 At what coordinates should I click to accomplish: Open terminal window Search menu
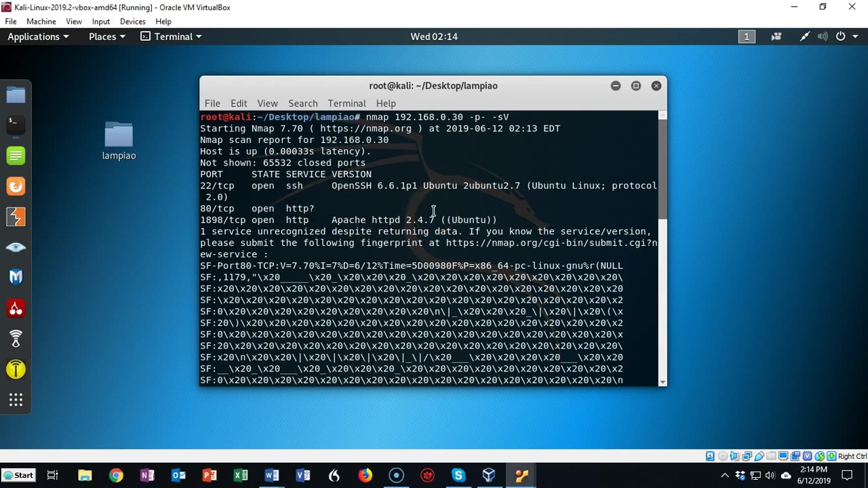(303, 103)
